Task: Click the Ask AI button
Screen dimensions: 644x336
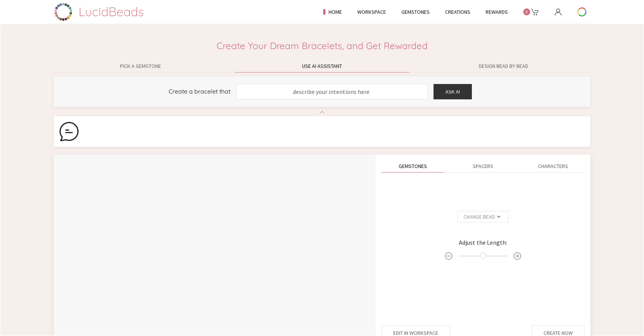Action: 452,92
